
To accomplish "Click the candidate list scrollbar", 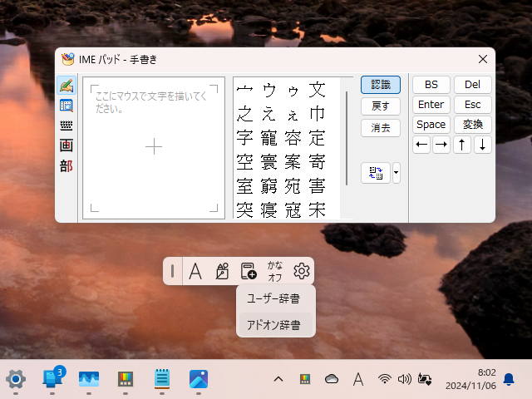I will (347, 138).
